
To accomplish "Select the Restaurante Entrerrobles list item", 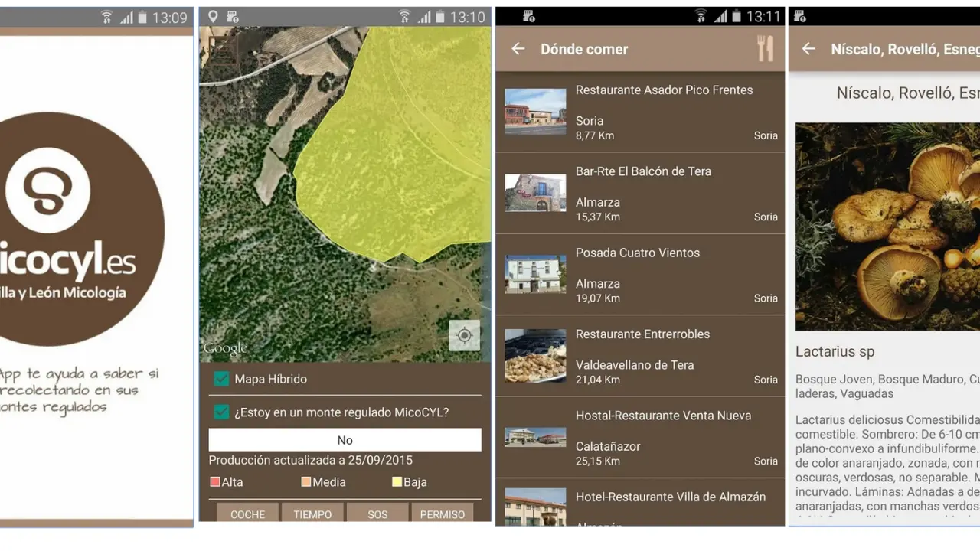I will click(640, 356).
